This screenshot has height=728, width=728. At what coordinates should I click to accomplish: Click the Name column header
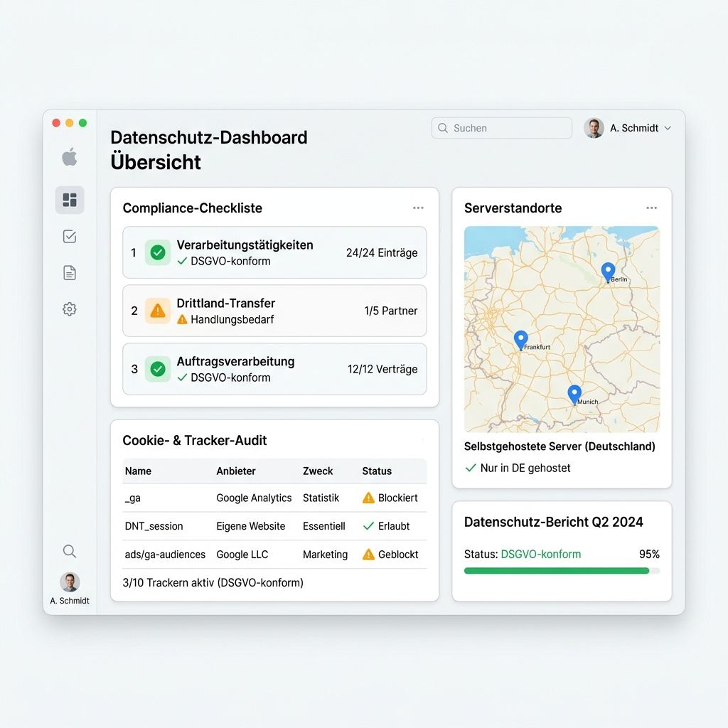(138, 471)
